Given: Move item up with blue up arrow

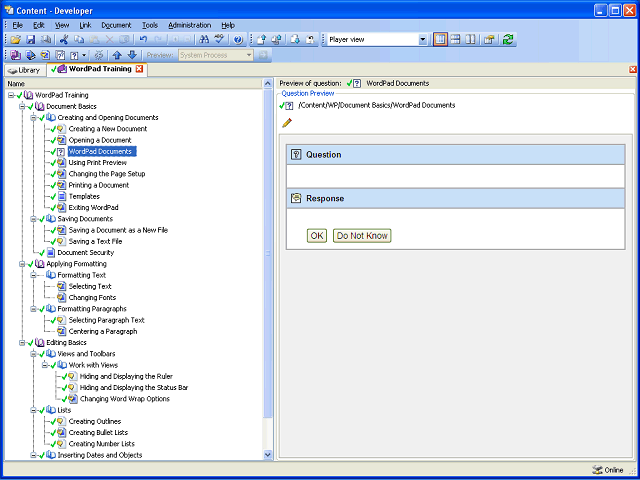Looking at the screenshot, I should (117, 55).
